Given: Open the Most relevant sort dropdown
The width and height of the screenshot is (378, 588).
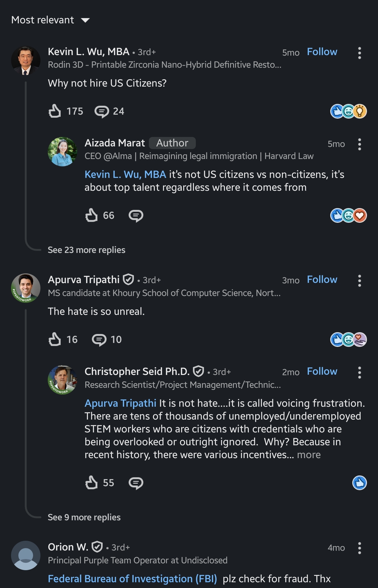Looking at the screenshot, I should click(x=50, y=20).
